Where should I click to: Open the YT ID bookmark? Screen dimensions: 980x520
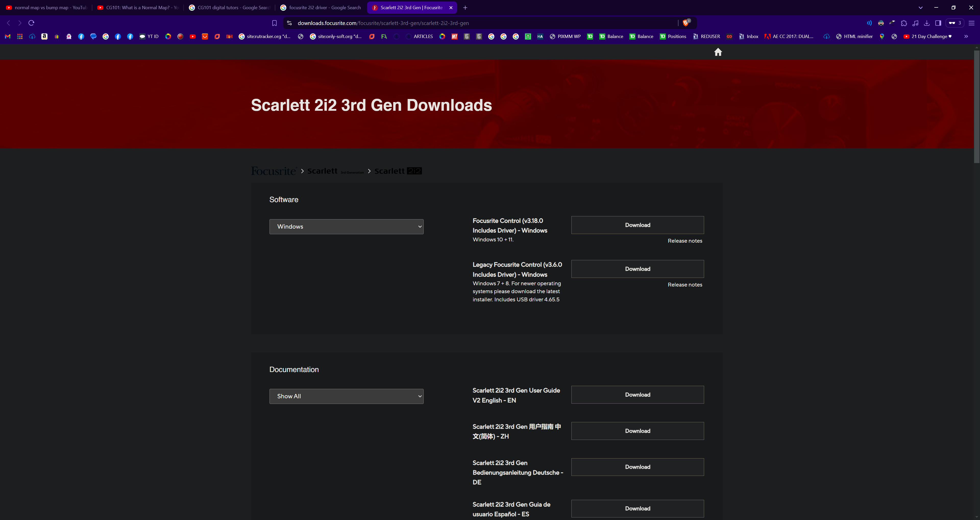149,36
